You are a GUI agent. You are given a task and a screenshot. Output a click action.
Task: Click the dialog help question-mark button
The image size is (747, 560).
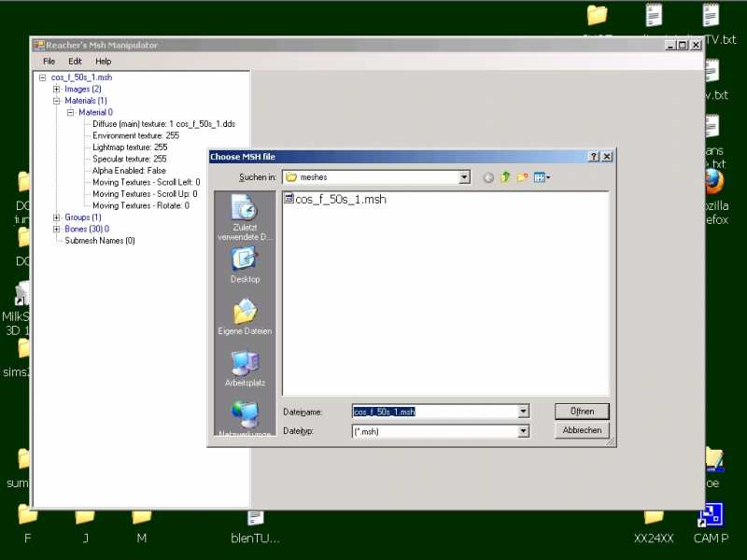tap(593, 157)
